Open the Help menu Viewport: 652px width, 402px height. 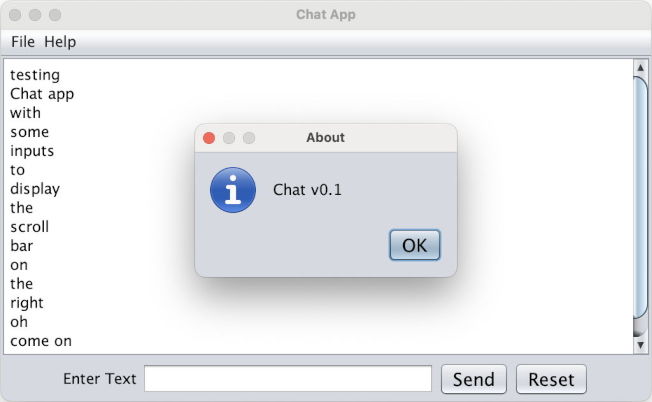pos(60,42)
